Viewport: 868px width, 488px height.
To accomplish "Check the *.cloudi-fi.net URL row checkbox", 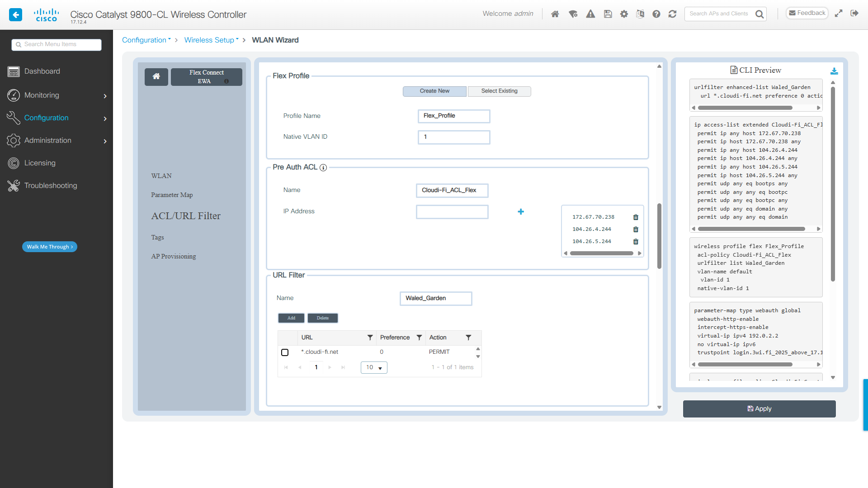I will tap(285, 352).
